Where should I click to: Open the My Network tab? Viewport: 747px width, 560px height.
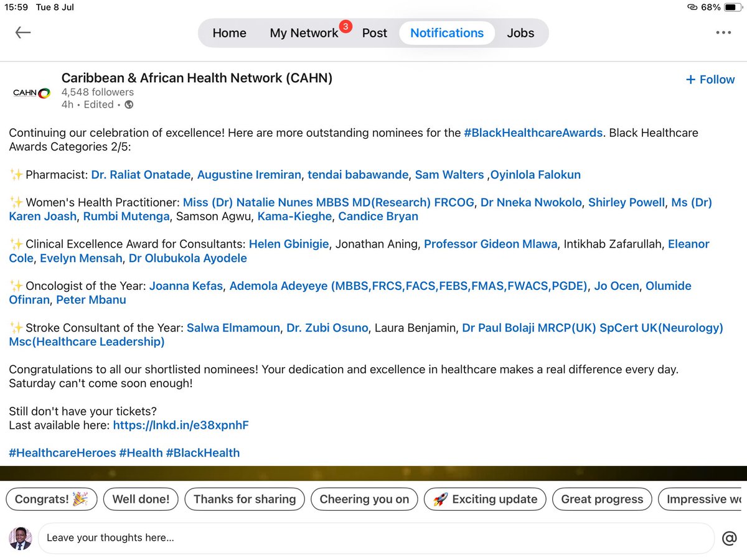304,33
